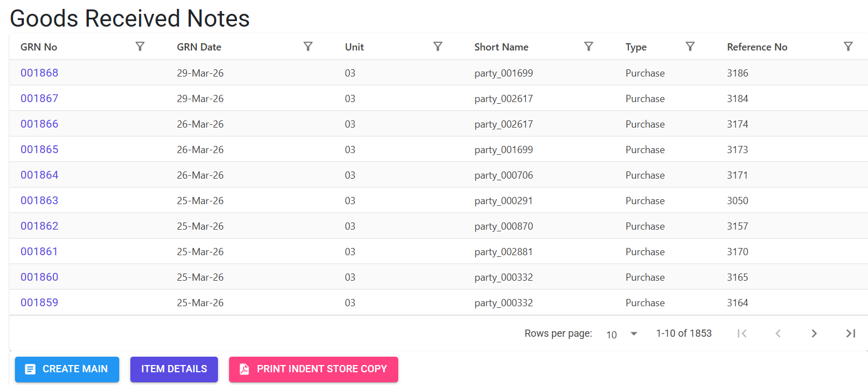The image size is (868, 385).
Task: Open the Unit column filter icon
Action: [x=438, y=47]
